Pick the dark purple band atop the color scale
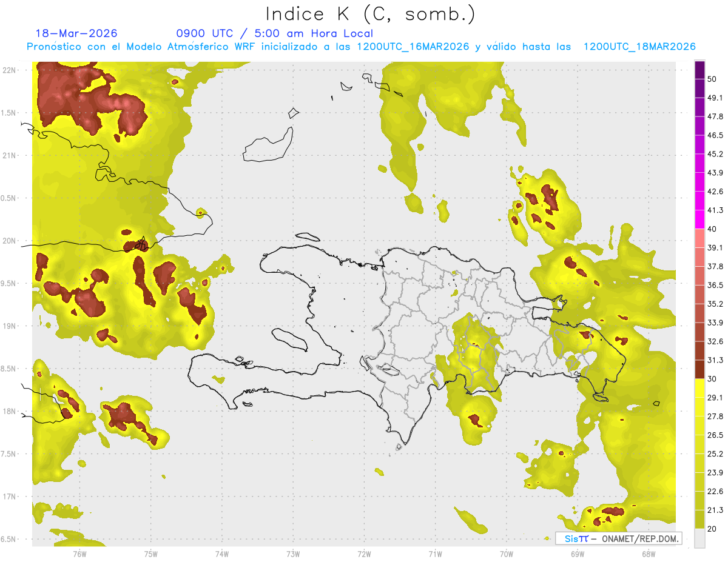Image resolution: width=728 pixels, height=562 pixels. tap(700, 70)
